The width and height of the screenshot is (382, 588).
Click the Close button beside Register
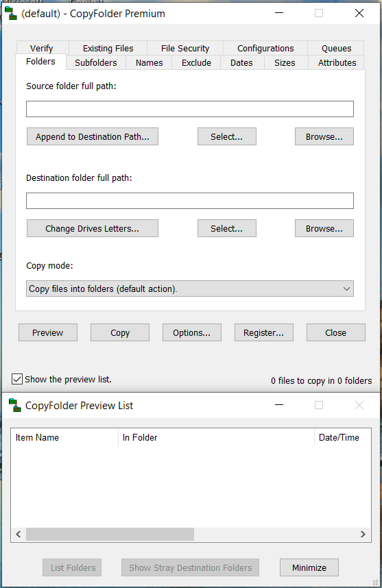pos(336,332)
